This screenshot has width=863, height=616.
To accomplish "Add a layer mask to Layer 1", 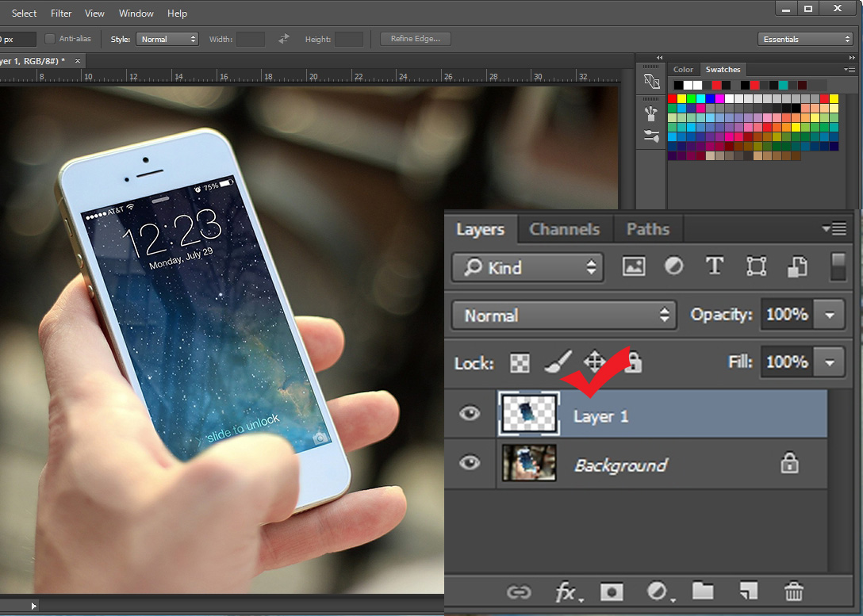I will [611, 592].
